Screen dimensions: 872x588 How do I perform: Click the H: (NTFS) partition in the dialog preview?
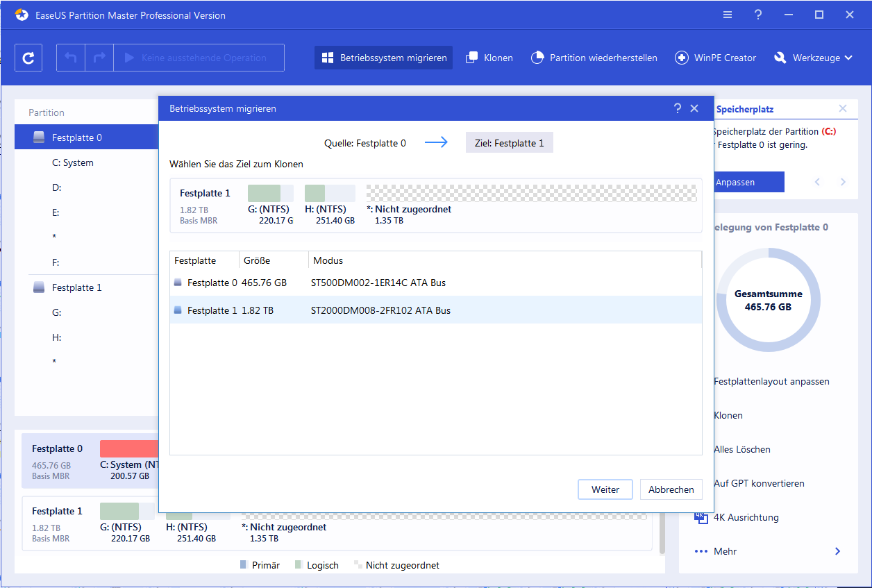pos(330,204)
